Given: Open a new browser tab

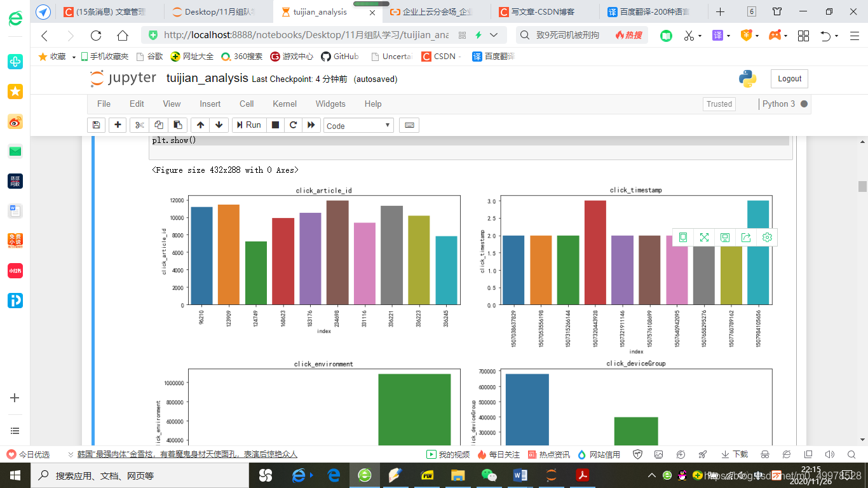Looking at the screenshot, I should [720, 11].
